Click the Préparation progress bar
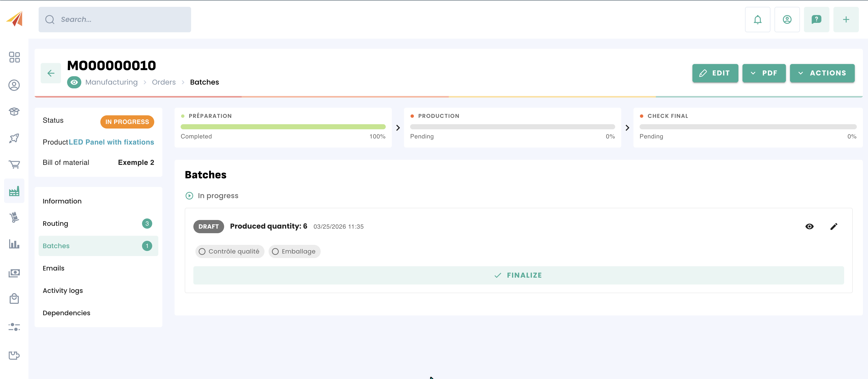 [283, 127]
